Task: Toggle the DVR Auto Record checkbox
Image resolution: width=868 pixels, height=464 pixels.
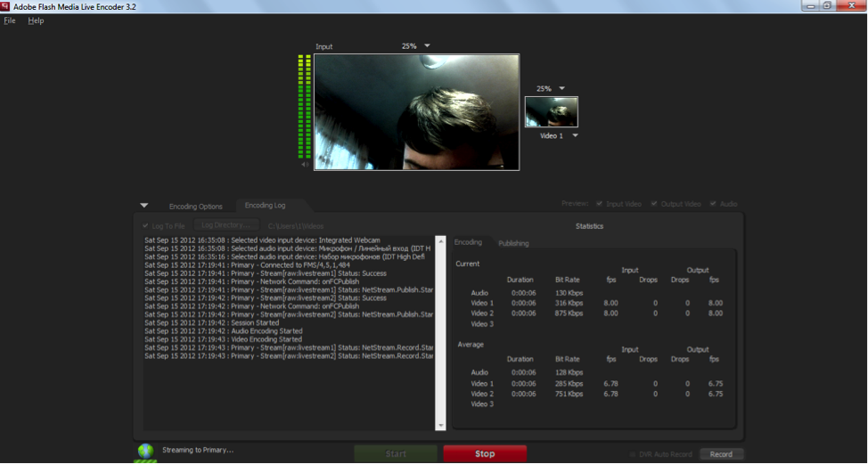Action: (633, 454)
